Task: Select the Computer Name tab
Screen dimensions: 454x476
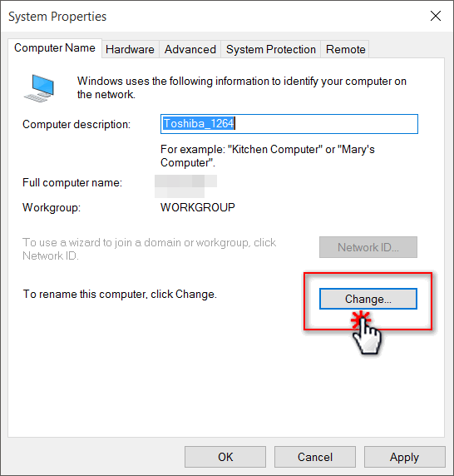Action: point(55,48)
